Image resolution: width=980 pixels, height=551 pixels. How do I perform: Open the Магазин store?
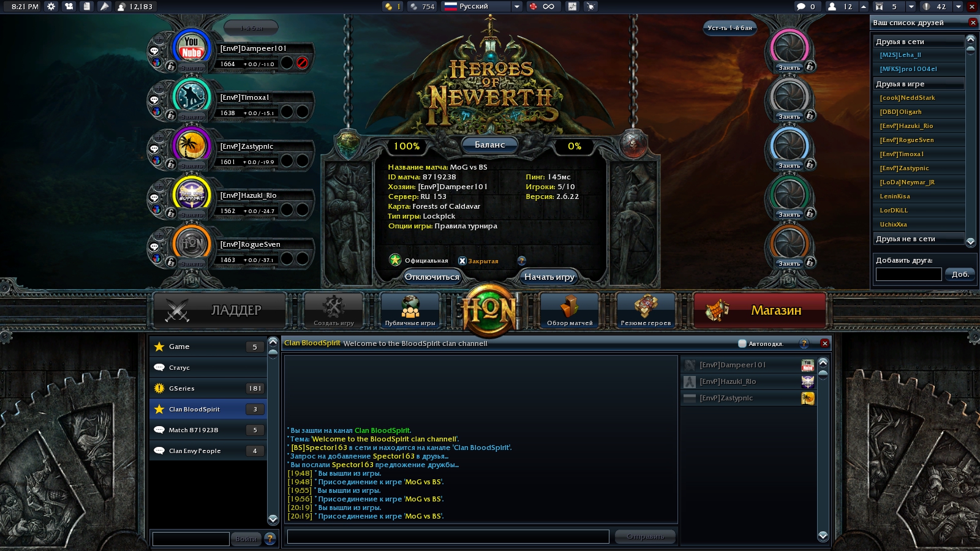pyautogui.click(x=759, y=310)
